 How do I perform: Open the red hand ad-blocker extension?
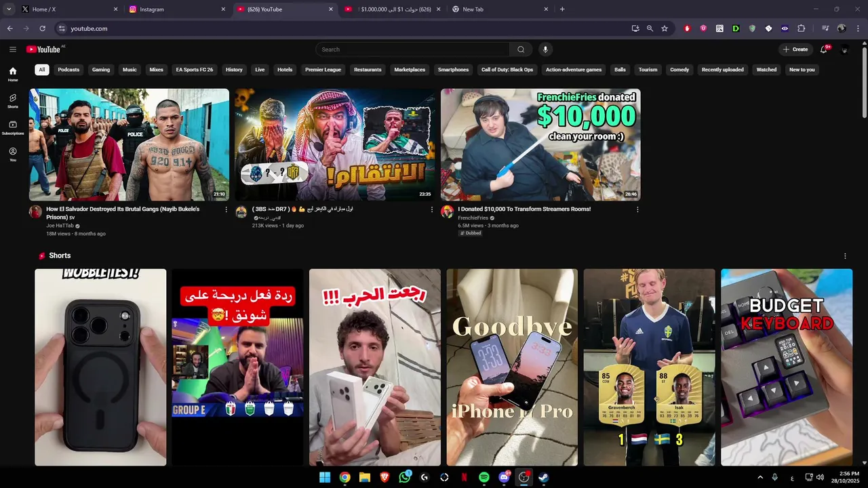click(x=687, y=28)
